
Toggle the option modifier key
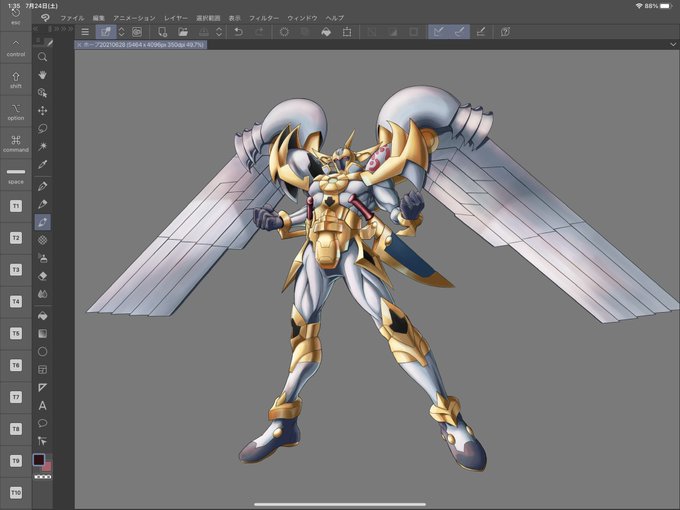click(x=16, y=112)
